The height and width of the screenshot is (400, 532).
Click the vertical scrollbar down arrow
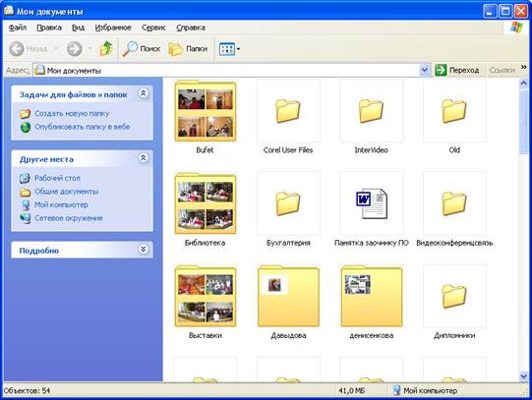click(x=523, y=375)
